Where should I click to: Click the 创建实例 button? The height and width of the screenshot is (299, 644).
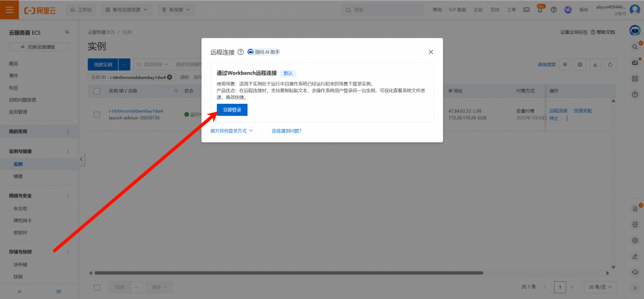pos(103,64)
